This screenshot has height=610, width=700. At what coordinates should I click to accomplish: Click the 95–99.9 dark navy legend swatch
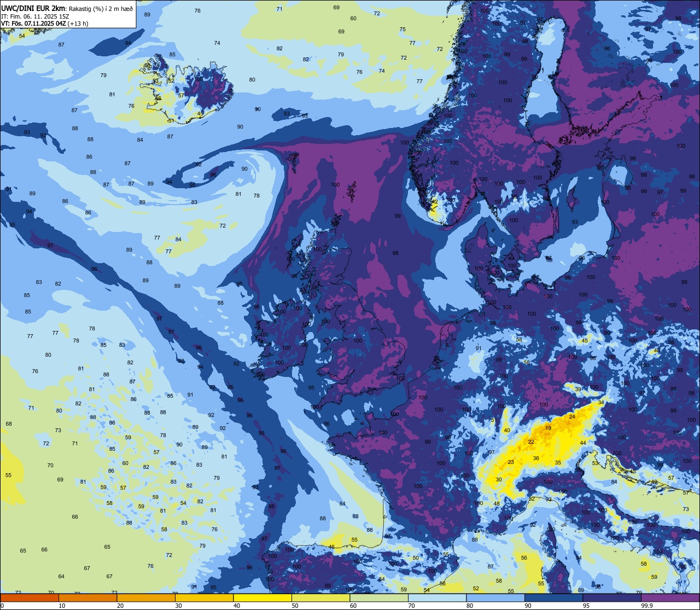point(612,598)
